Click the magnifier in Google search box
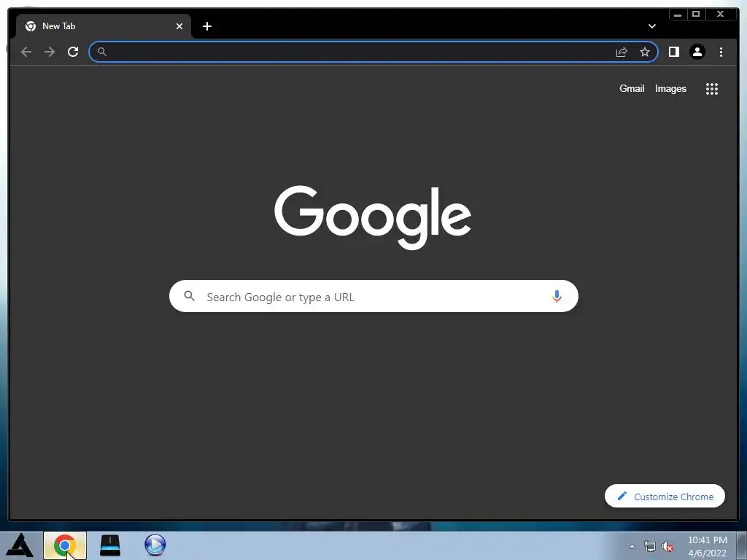Screen dimensions: 747x560 click(189, 296)
